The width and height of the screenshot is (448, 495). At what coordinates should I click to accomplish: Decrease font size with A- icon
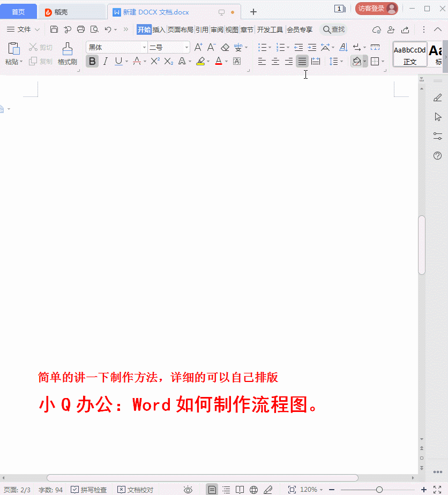click(x=212, y=47)
